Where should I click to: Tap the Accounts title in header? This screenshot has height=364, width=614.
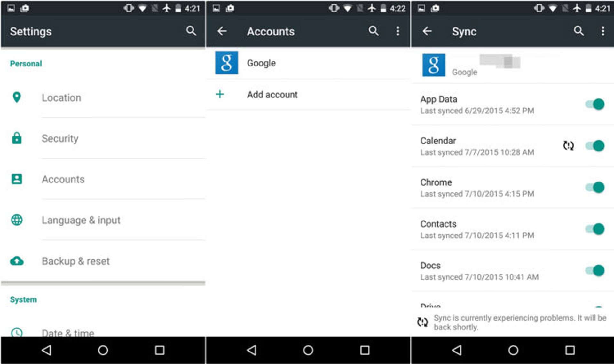tap(271, 31)
